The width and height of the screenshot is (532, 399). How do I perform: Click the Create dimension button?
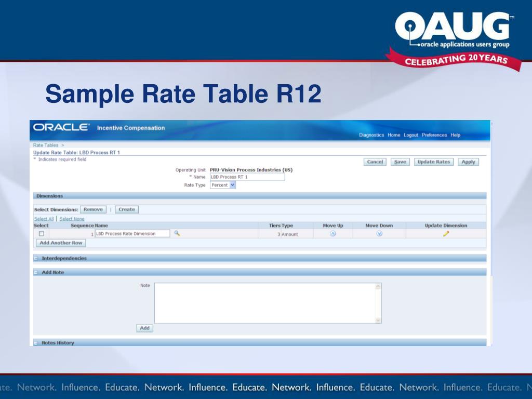click(127, 210)
